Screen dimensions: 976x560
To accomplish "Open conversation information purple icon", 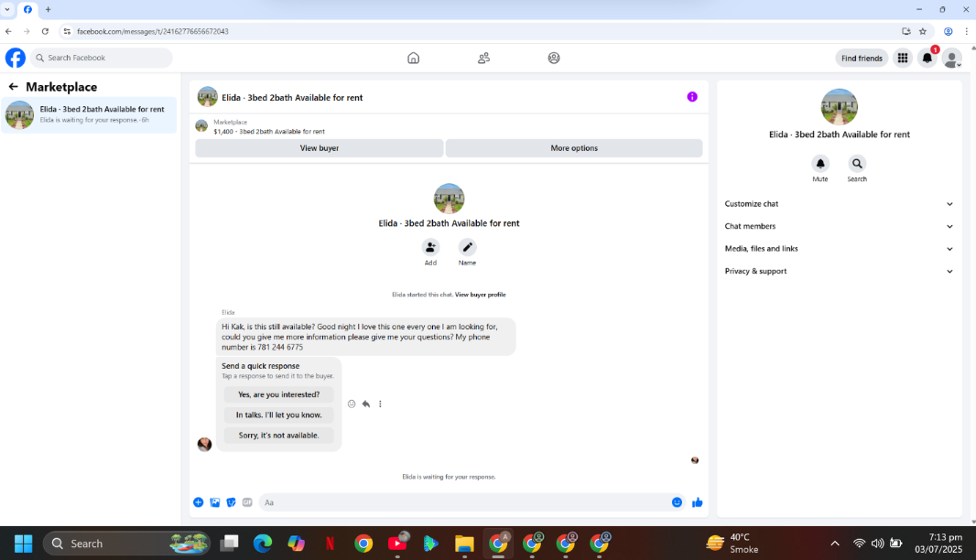I will [x=692, y=96].
